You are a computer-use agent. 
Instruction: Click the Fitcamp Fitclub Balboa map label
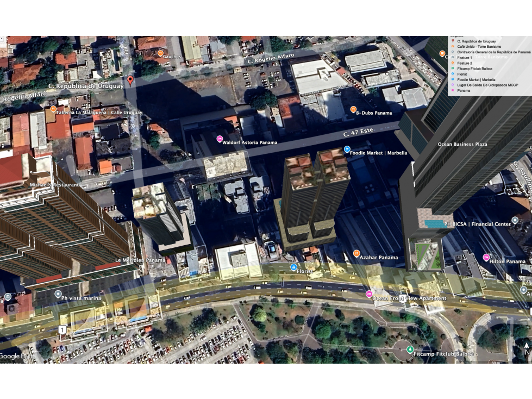(x=443, y=354)
